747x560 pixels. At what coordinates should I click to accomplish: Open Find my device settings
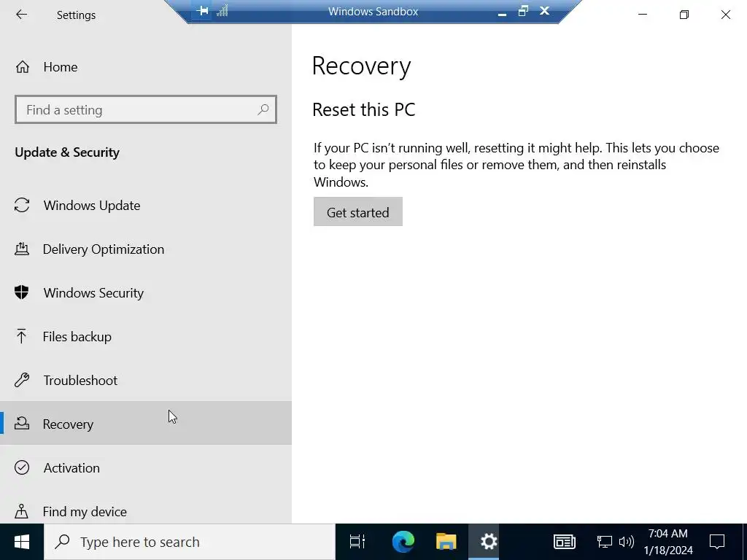click(146, 511)
